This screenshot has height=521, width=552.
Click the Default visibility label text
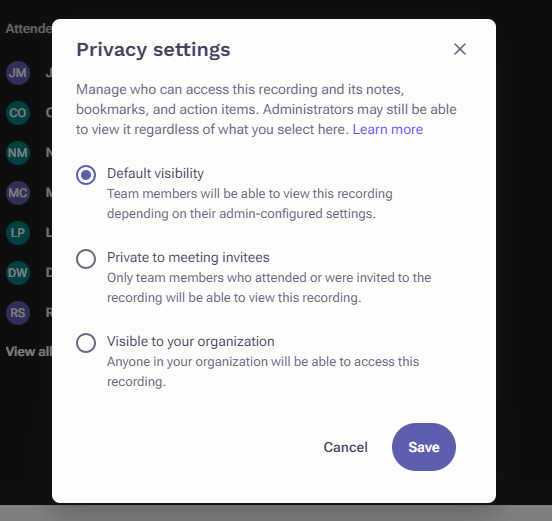coord(155,174)
